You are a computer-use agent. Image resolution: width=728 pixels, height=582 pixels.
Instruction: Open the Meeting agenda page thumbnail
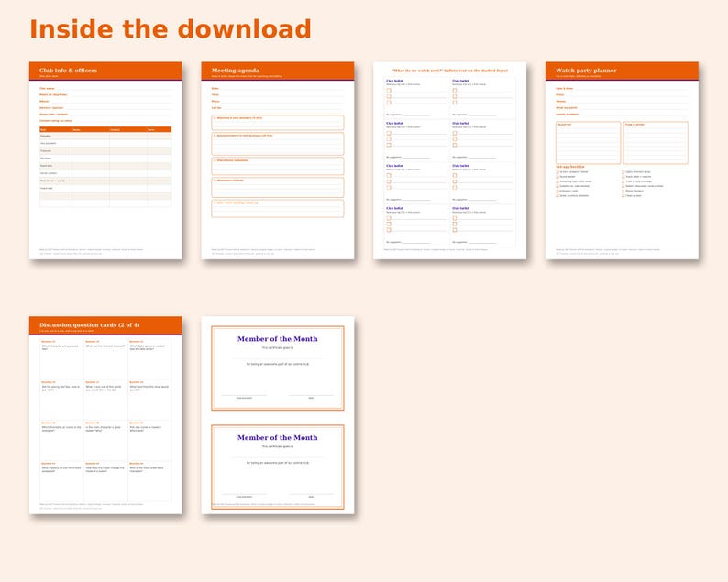(x=278, y=160)
